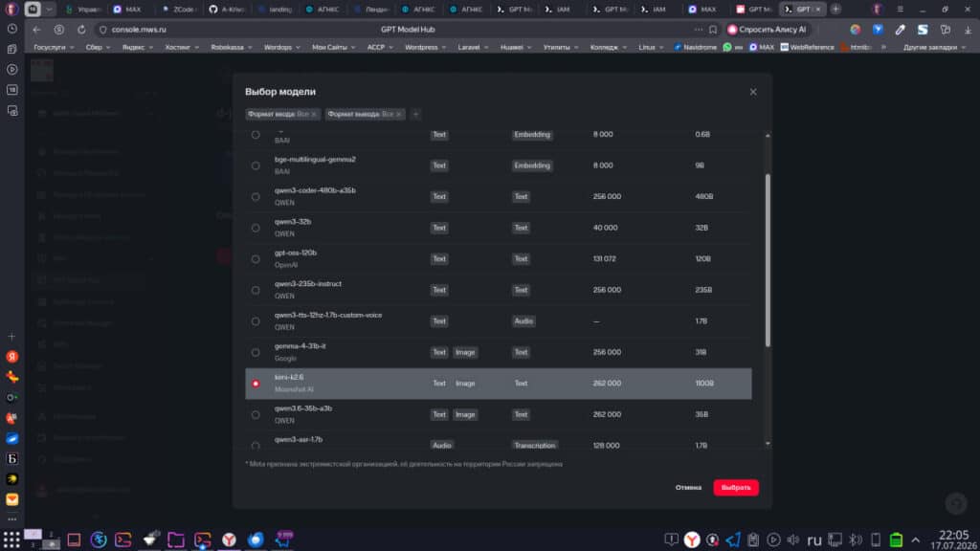
Task: Remove the Формат выхода filter chip
Action: (399, 115)
